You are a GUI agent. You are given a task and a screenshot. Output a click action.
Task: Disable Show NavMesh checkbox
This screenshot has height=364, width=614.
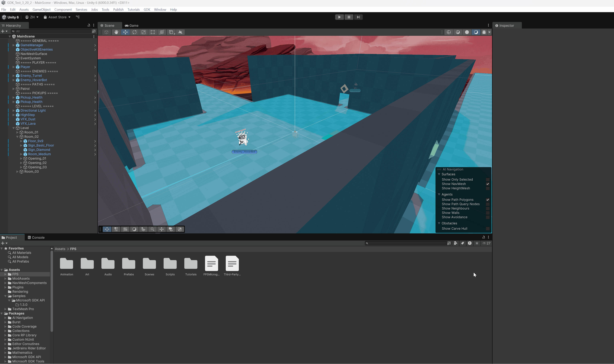coord(488,184)
